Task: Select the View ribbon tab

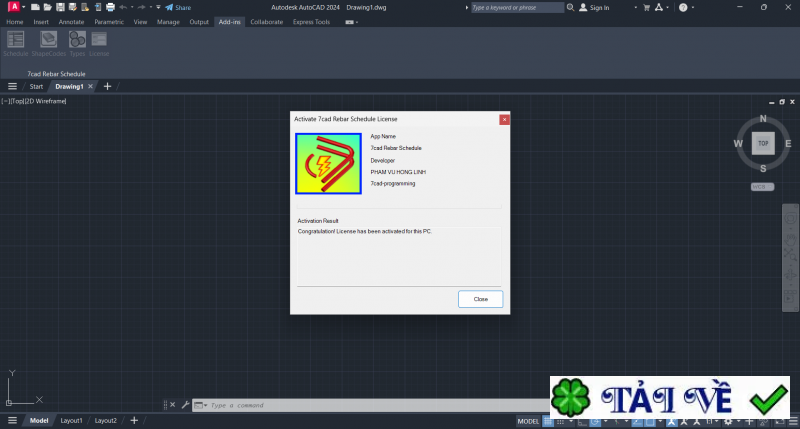Action: [140, 22]
